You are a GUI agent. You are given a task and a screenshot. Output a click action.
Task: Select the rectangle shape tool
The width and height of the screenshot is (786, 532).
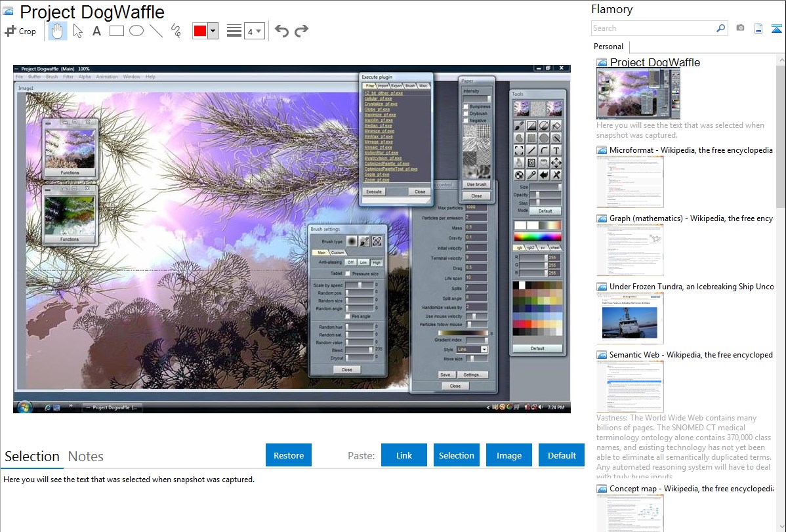point(116,31)
